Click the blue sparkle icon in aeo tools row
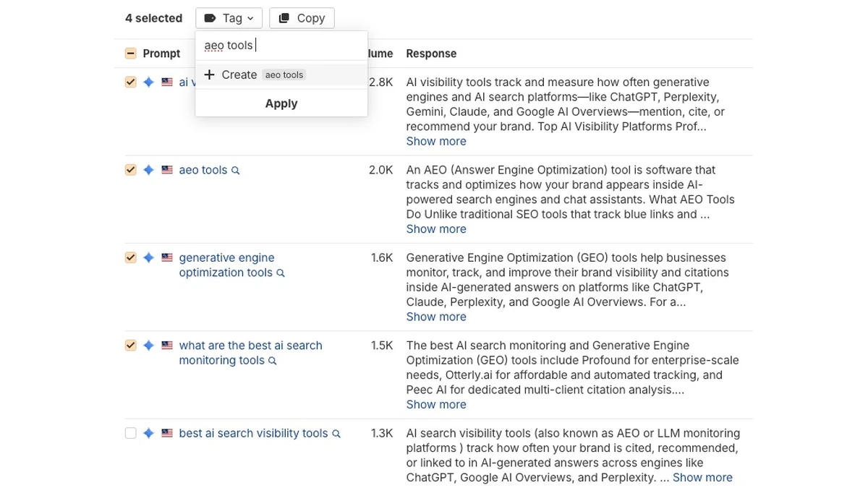 (x=148, y=170)
